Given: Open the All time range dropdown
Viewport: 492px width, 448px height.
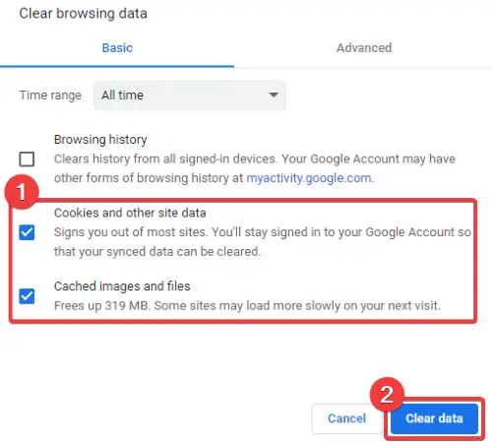Looking at the screenshot, I should point(190,96).
